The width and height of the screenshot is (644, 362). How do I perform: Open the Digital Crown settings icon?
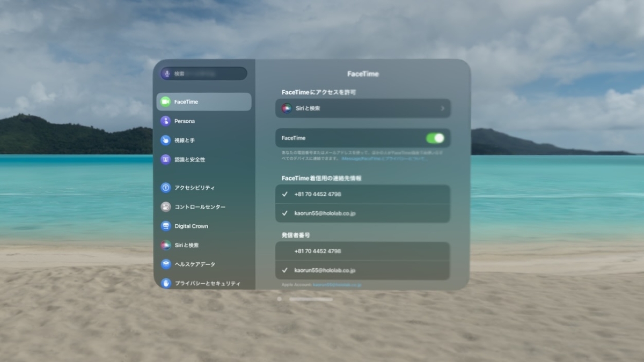(165, 226)
